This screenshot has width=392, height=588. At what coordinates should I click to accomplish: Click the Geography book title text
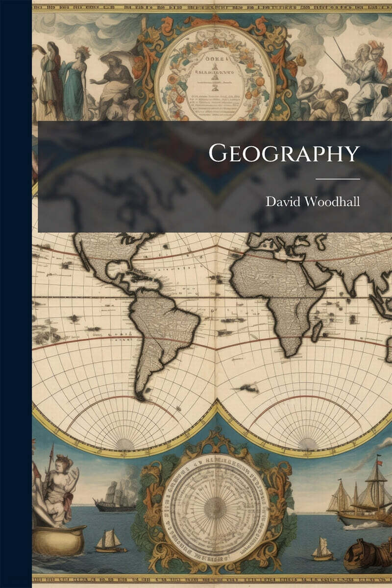pyautogui.click(x=284, y=153)
